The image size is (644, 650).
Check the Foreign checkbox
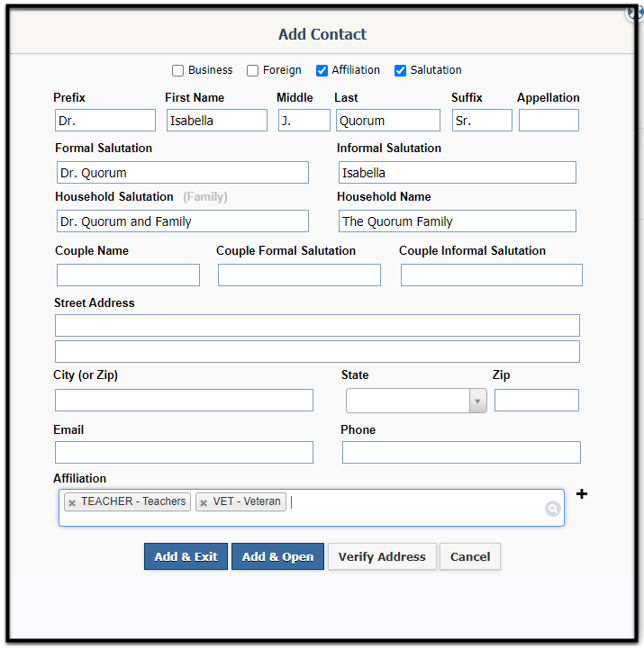(x=252, y=70)
